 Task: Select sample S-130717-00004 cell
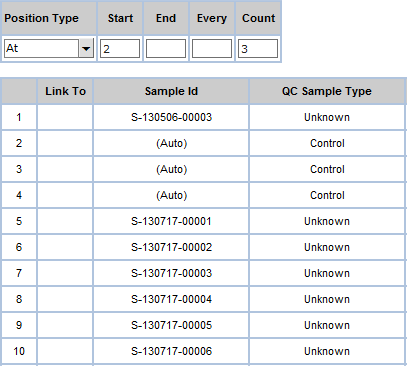[x=171, y=299]
